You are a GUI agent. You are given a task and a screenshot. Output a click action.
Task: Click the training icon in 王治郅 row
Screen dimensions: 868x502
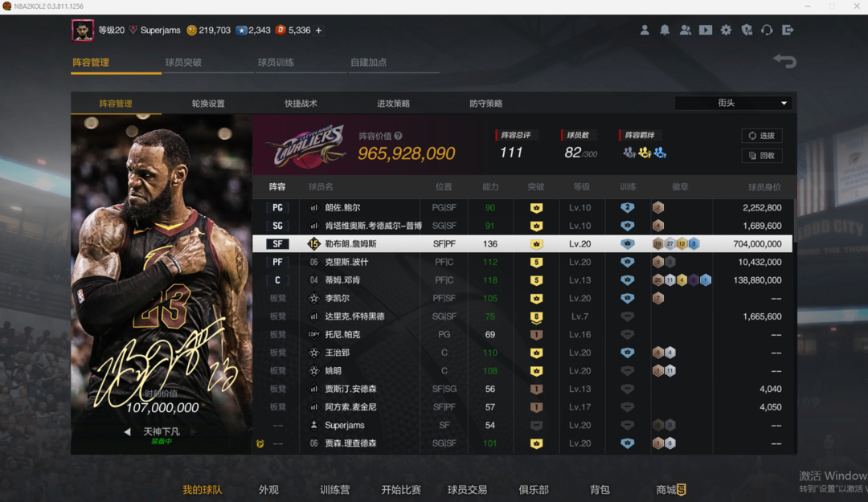[627, 353]
